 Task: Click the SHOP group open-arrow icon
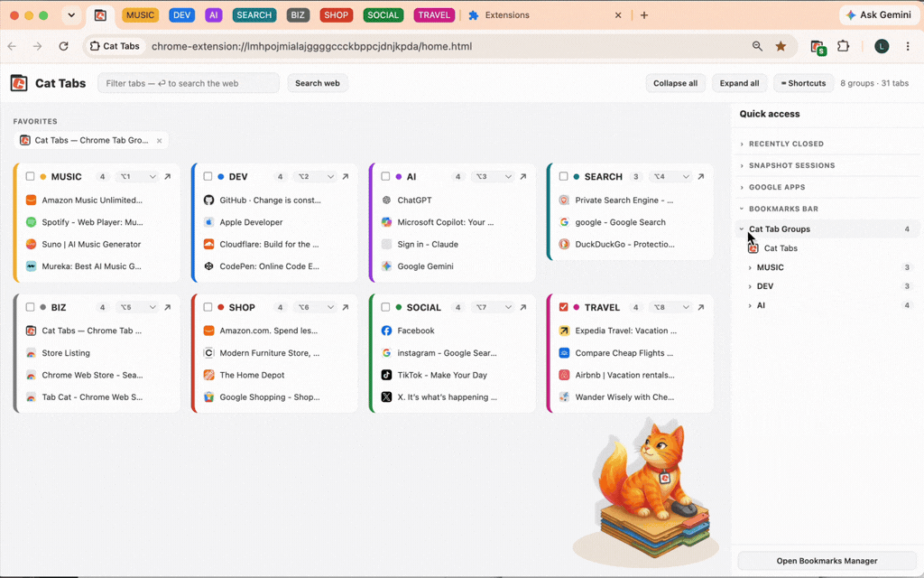coord(346,307)
